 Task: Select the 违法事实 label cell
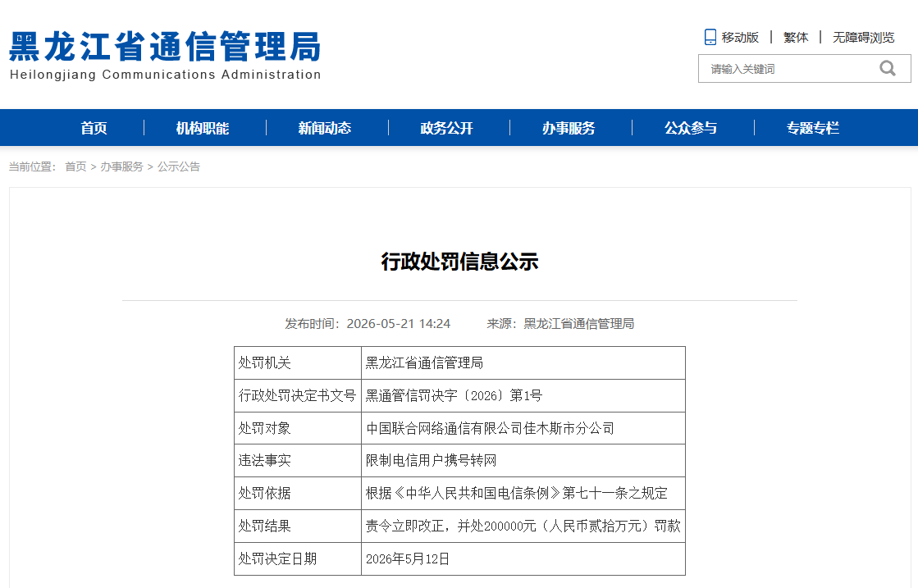pos(298,460)
